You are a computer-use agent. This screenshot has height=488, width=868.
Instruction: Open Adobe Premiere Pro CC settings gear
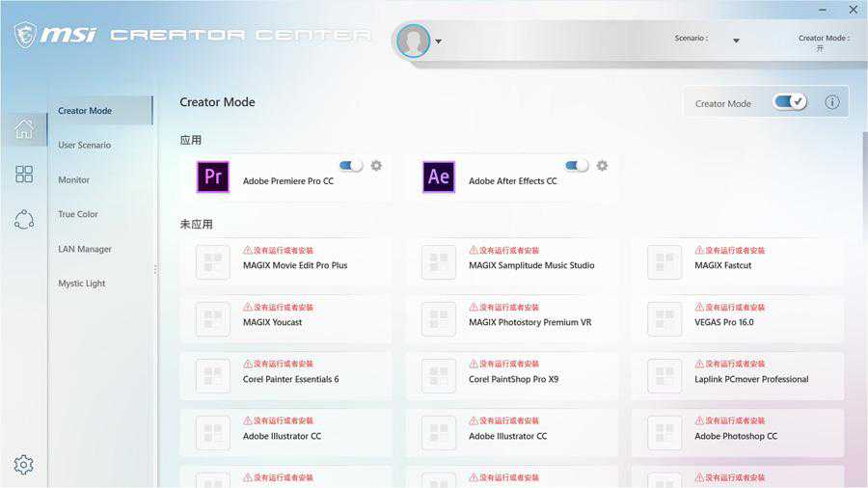pyautogui.click(x=376, y=166)
